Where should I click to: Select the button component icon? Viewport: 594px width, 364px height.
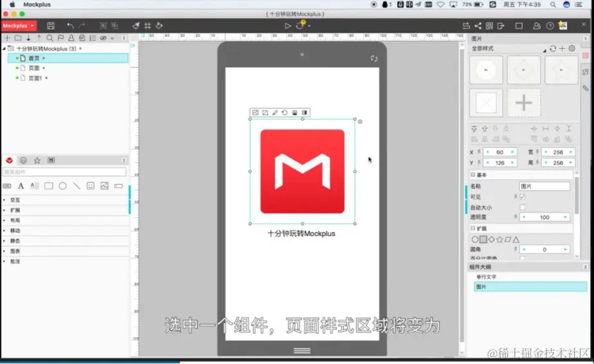[x=7, y=186]
